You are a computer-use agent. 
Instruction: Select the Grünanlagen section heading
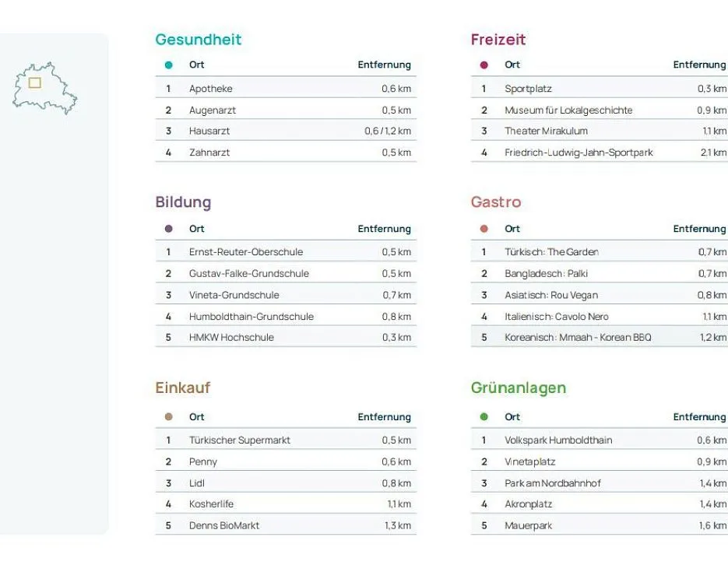[x=519, y=388]
